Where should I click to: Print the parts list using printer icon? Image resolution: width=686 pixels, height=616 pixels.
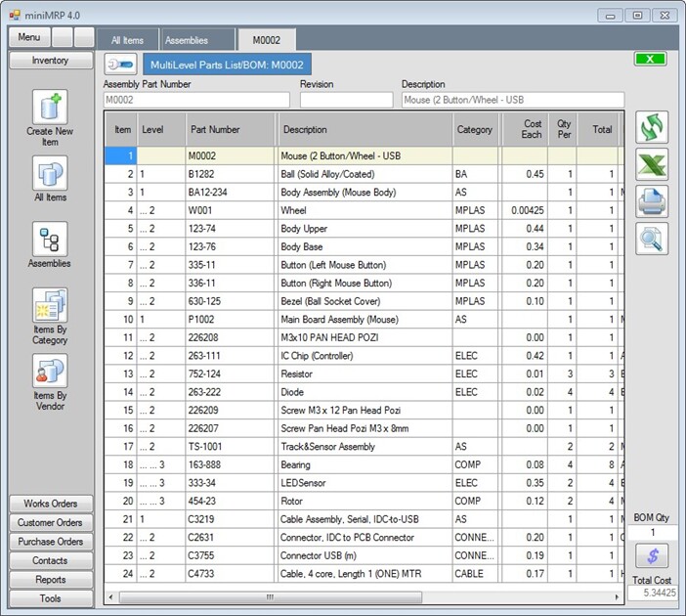coord(652,200)
